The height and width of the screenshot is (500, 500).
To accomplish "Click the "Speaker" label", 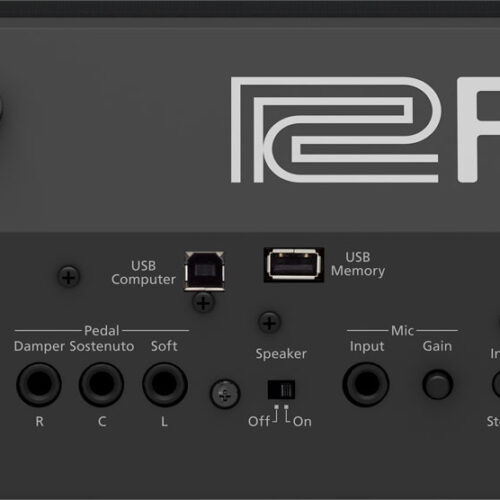I will coord(281,354).
